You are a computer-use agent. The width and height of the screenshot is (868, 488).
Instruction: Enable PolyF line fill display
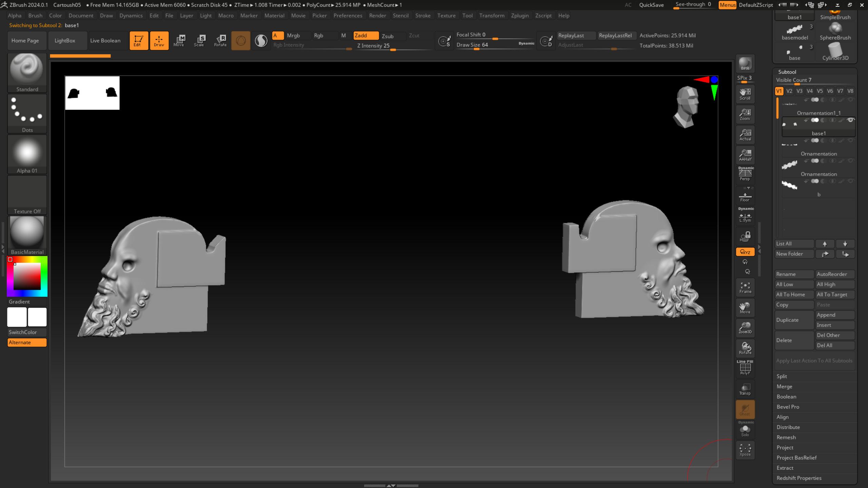click(745, 368)
